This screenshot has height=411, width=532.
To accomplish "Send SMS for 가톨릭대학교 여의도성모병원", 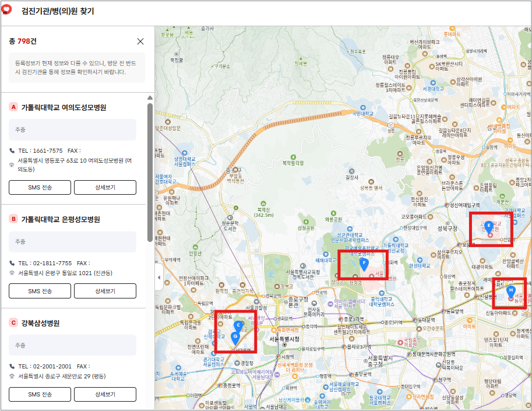I will click(40, 187).
